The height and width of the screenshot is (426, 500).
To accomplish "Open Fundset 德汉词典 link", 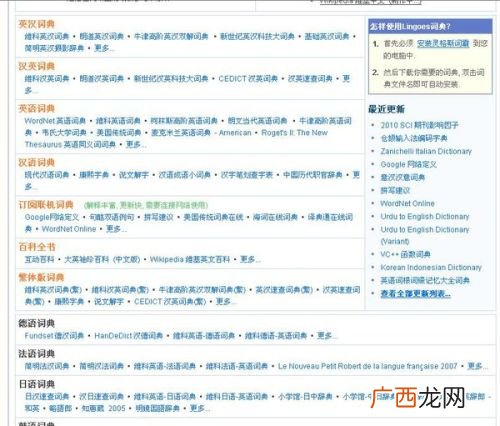I will point(54,336).
